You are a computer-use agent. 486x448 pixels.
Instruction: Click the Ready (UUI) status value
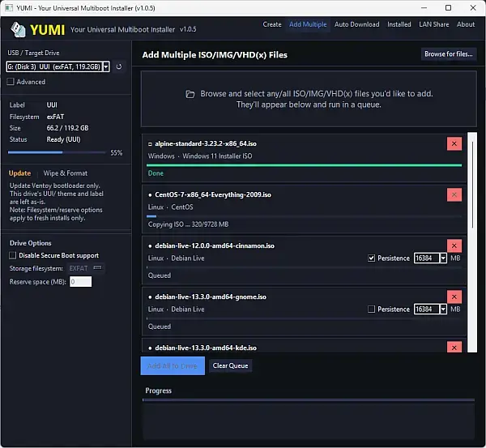point(63,139)
